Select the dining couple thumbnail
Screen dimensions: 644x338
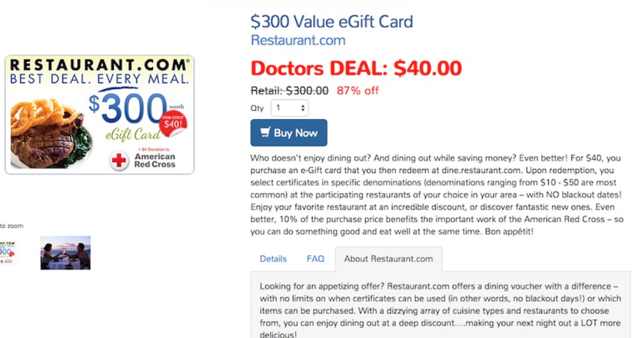click(x=65, y=253)
